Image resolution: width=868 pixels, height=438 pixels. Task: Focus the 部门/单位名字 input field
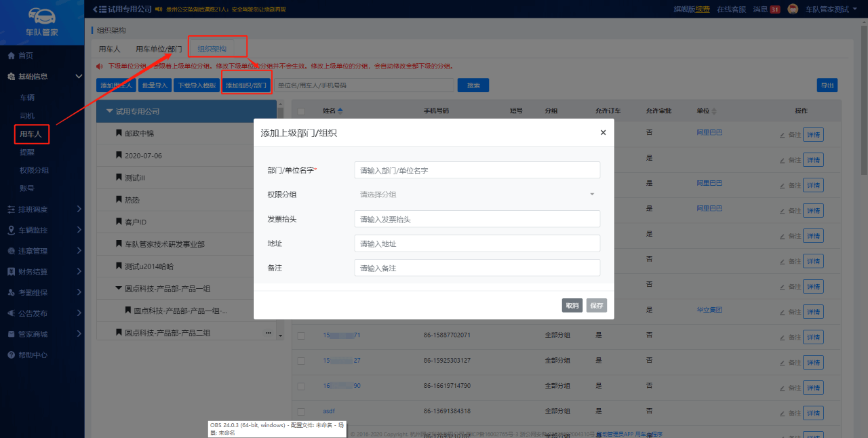click(x=477, y=170)
